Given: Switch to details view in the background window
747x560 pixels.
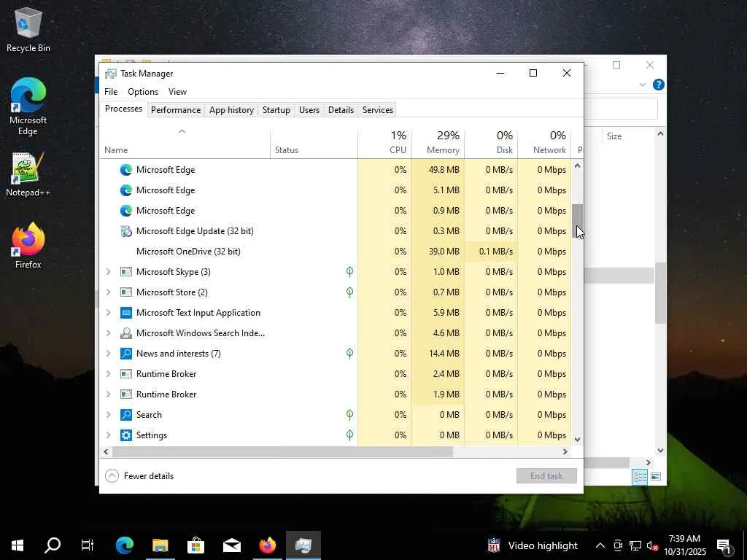Looking at the screenshot, I should click(640, 476).
